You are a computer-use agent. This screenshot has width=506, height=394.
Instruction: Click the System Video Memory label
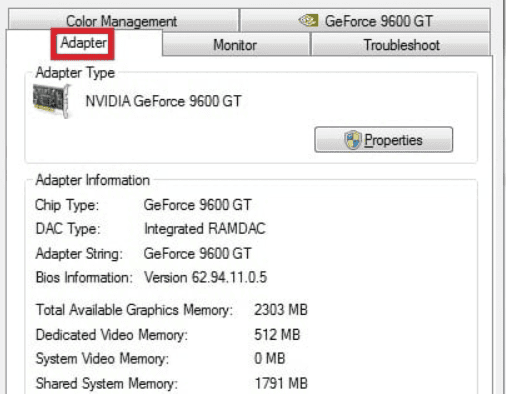pos(102,359)
